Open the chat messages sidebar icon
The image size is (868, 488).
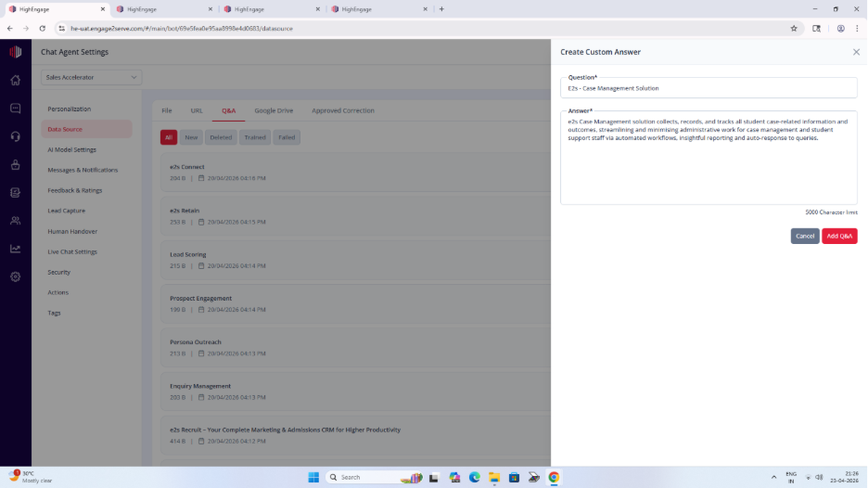[x=16, y=108]
